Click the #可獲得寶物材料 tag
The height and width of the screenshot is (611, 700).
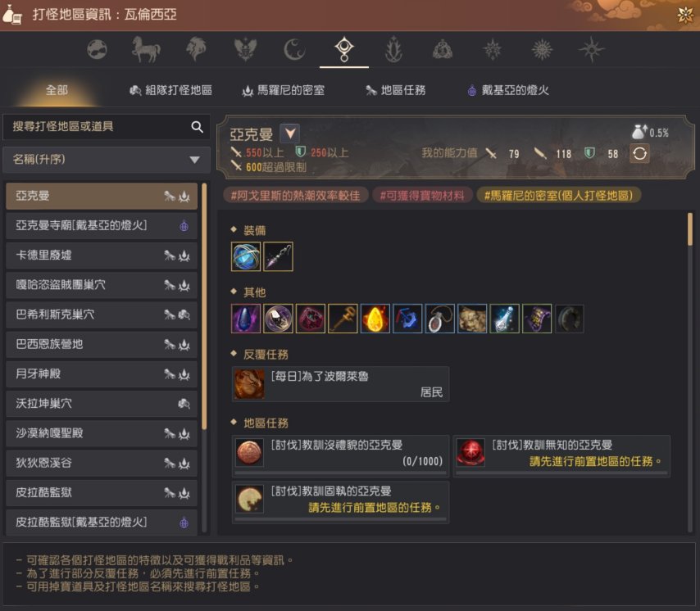tap(422, 196)
